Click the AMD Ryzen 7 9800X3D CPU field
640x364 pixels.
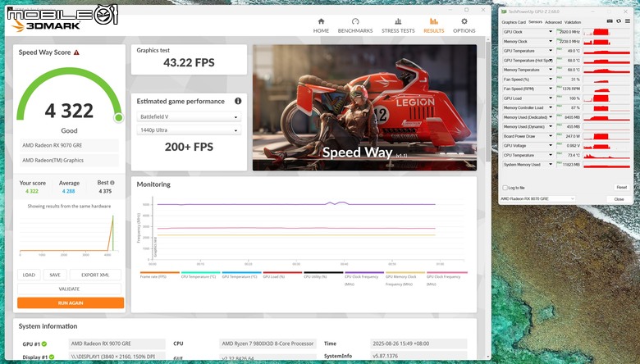point(267,344)
